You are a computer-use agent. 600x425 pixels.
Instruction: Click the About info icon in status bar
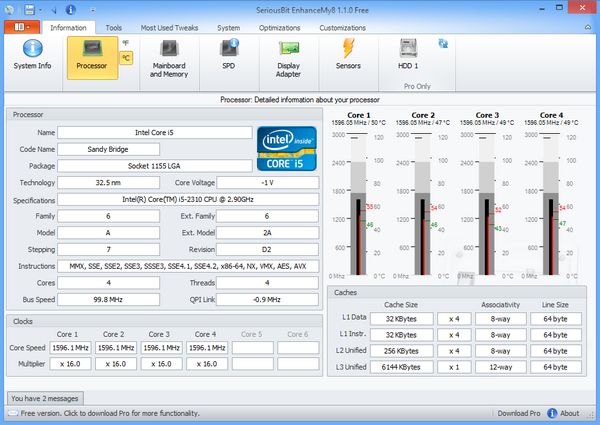point(552,413)
